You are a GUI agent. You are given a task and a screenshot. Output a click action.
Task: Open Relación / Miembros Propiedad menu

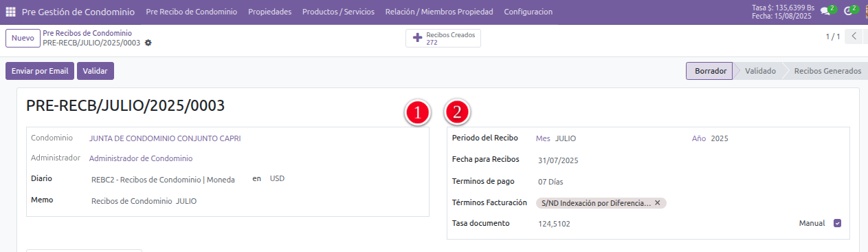(439, 12)
